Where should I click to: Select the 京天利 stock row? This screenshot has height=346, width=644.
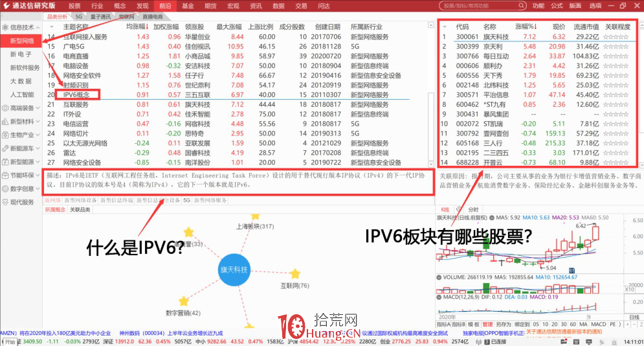(537, 47)
